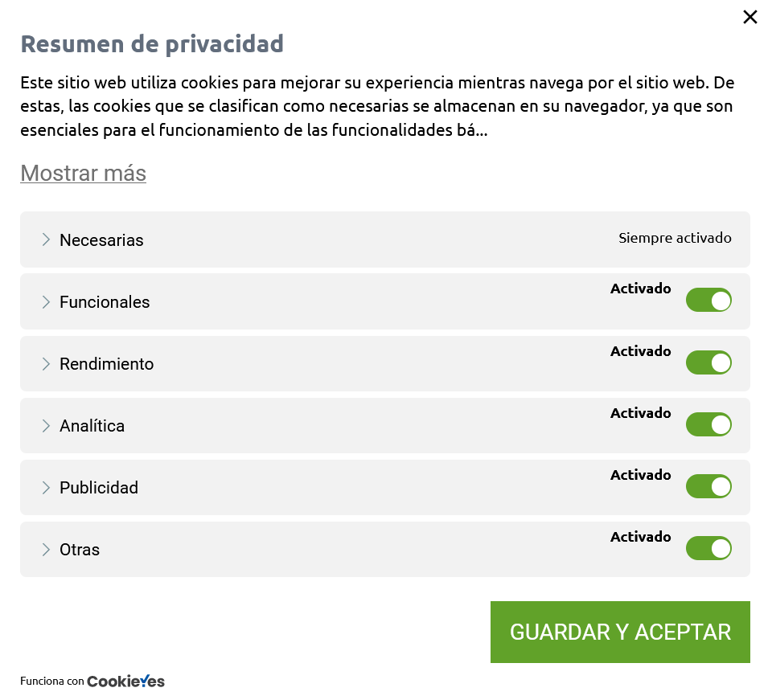Expand the Otras chevron arrow
Screen dimensions: 768x700
coord(46,549)
